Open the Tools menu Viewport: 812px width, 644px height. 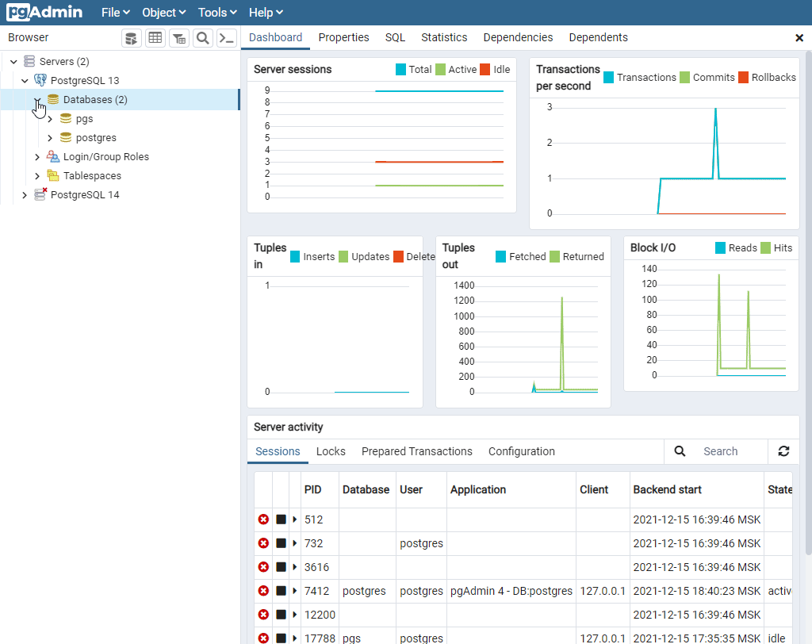pos(217,13)
